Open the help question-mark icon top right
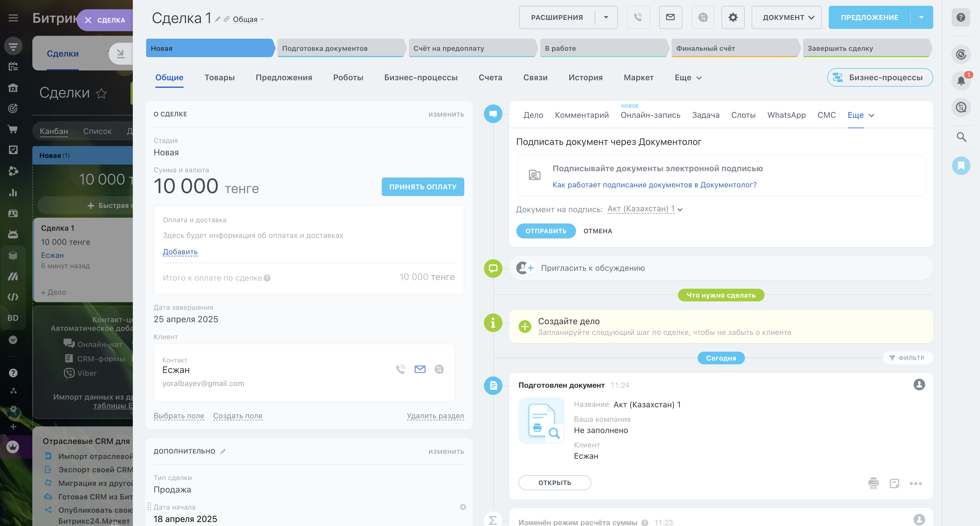This screenshot has width=980, height=526. (961, 17)
